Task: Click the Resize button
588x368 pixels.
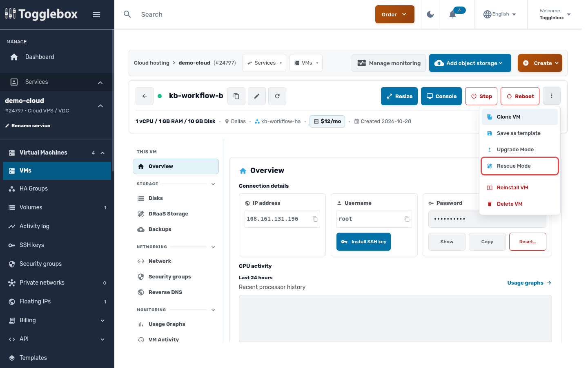Action: tap(399, 96)
